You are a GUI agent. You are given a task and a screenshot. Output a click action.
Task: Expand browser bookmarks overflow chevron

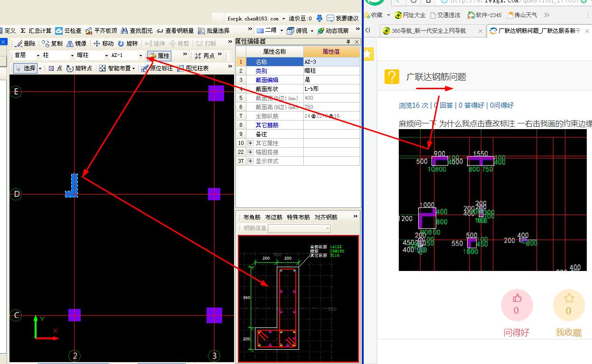coord(546,15)
